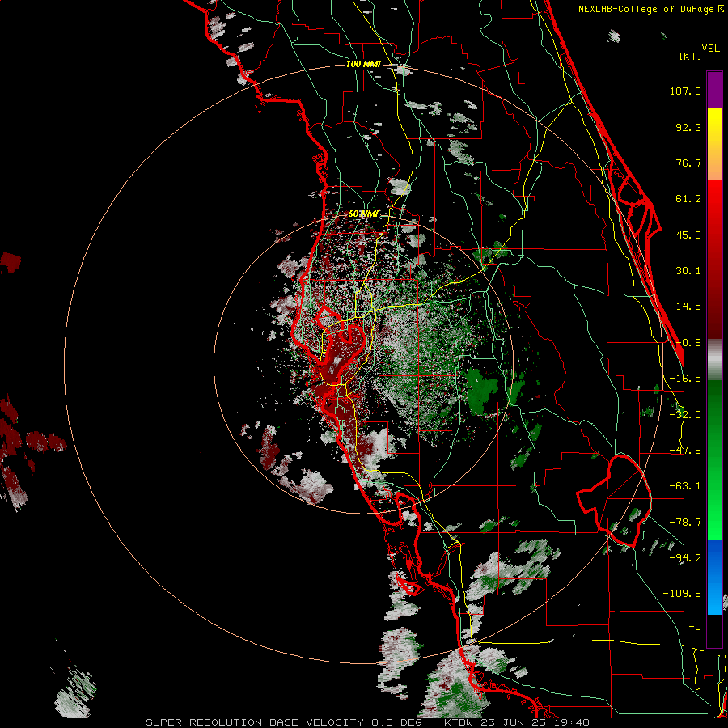Pick the yellow-orange segment of the color bar
The height and width of the screenshot is (728, 728).
pyautogui.click(x=714, y=144)
